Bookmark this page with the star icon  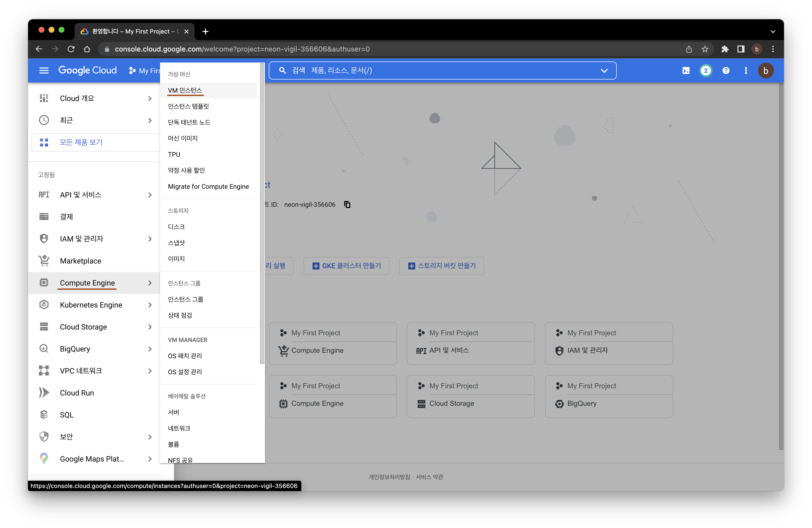(705, 49)
